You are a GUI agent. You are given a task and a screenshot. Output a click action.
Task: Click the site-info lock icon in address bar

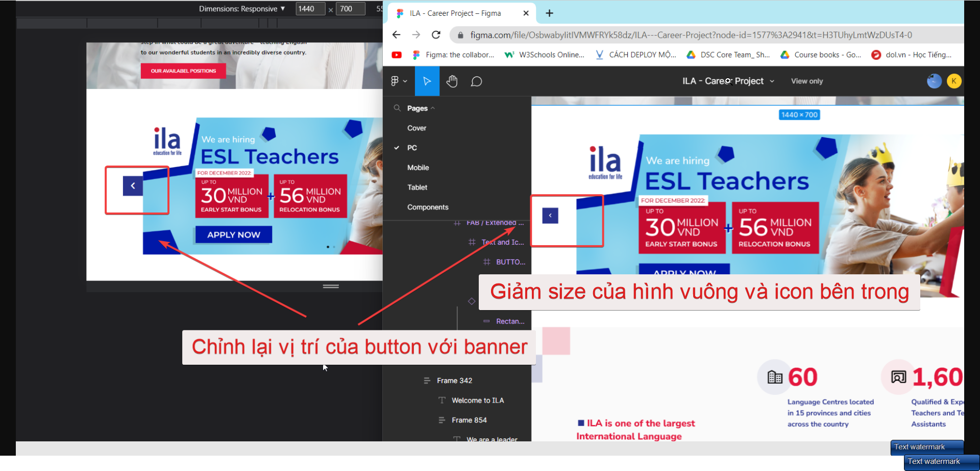(x=460, y=35)
